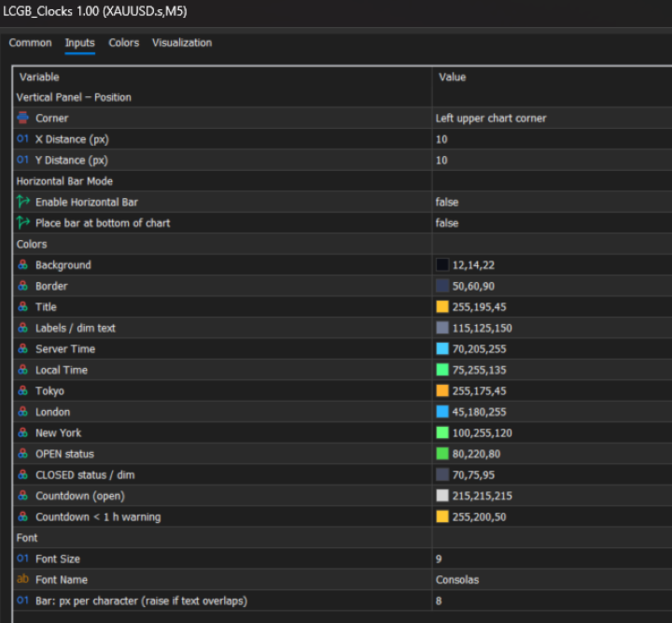Pick the Background color swatch 12,14,22
The width and height of the screenshot is (672, 623).
pyautogui.click(x=442, y=264)
